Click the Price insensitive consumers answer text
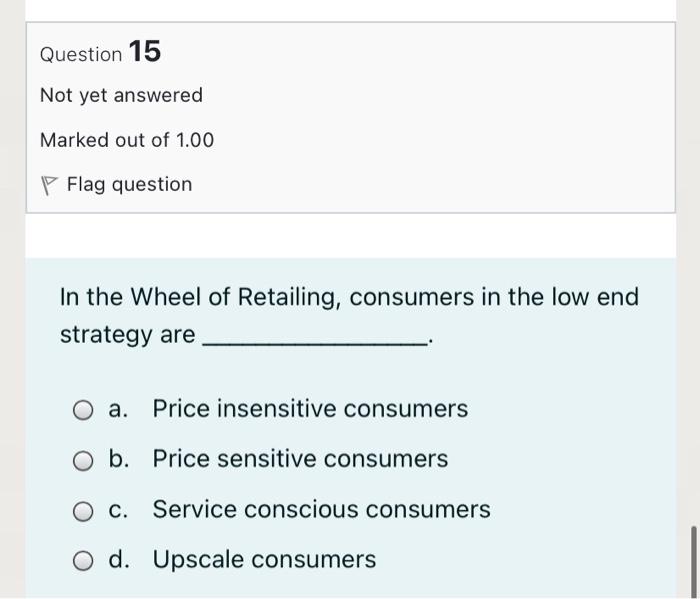Viewport: 700px width, 599px height. pyautogui.click(x=310, y=409)
